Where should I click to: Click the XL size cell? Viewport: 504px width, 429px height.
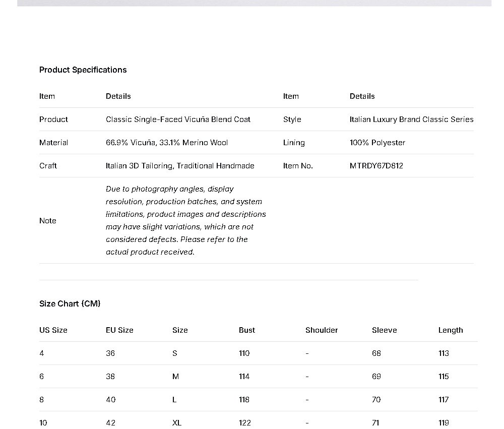click(x=176, y=422)
